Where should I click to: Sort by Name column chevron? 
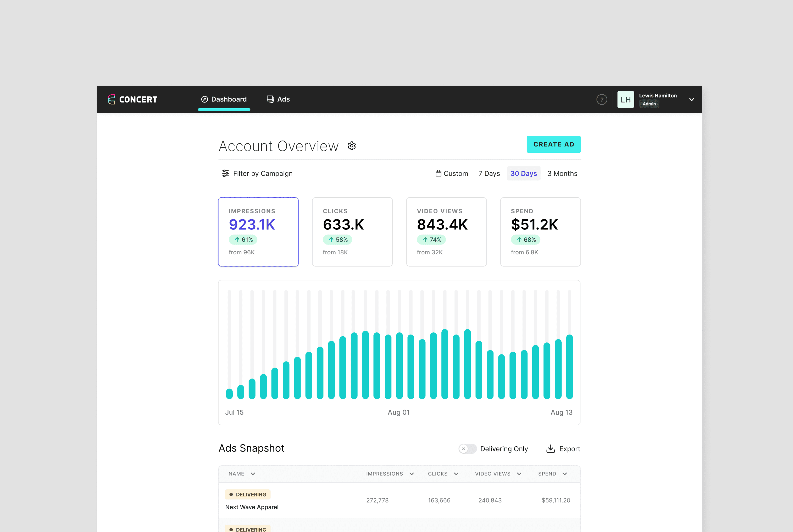pyautogui.click(x=253, y=474)
